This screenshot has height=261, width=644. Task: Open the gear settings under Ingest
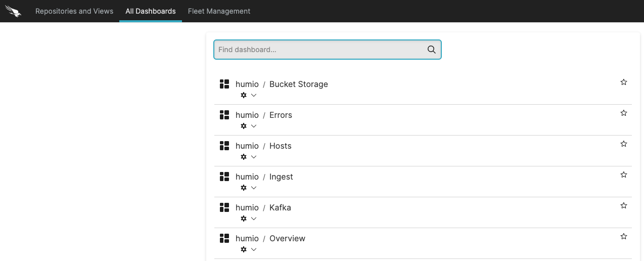click(x=244, y=188)
